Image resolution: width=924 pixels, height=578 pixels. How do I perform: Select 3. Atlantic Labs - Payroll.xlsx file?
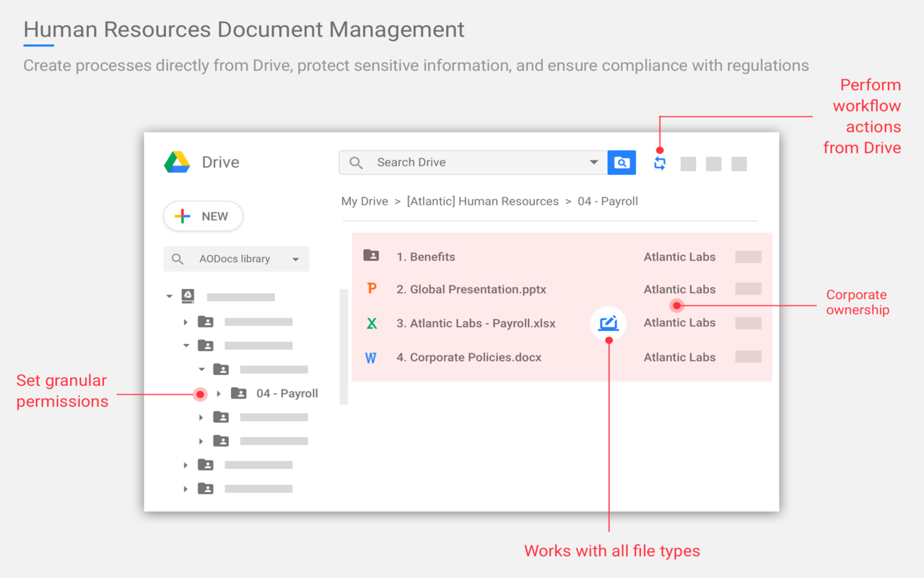[476, 324]
